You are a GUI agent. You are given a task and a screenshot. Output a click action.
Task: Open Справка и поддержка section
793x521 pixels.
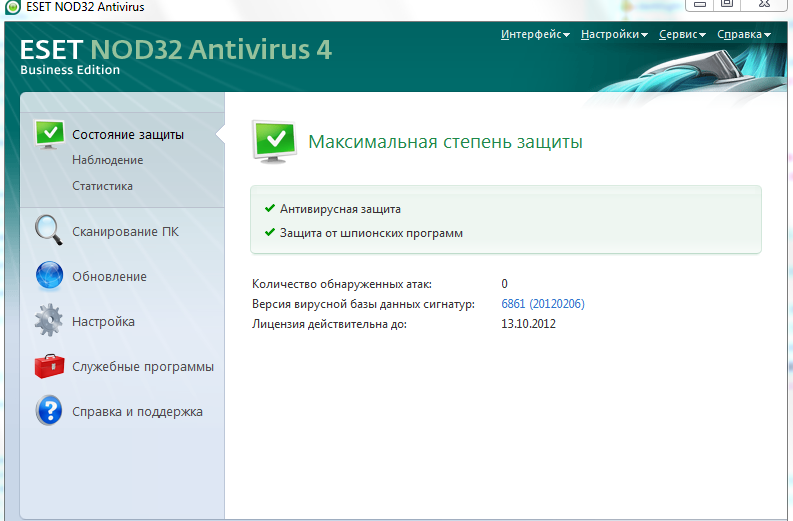(x=138, y=412)
